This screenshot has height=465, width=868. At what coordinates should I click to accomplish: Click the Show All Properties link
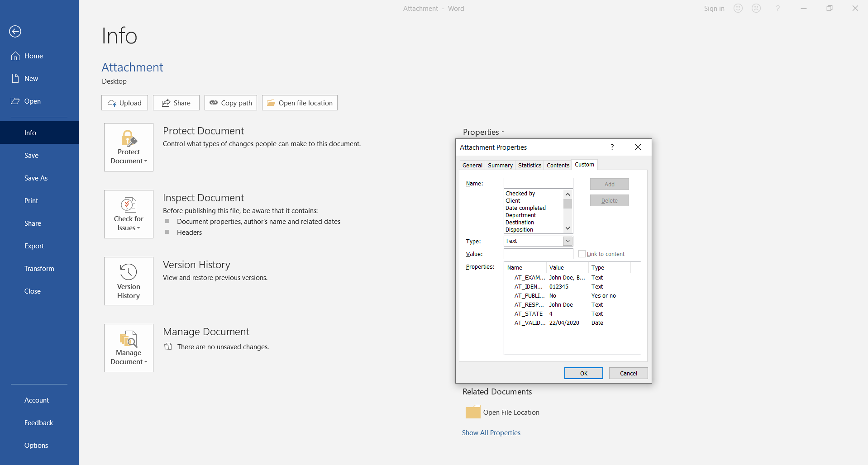(x=491, y=433)
